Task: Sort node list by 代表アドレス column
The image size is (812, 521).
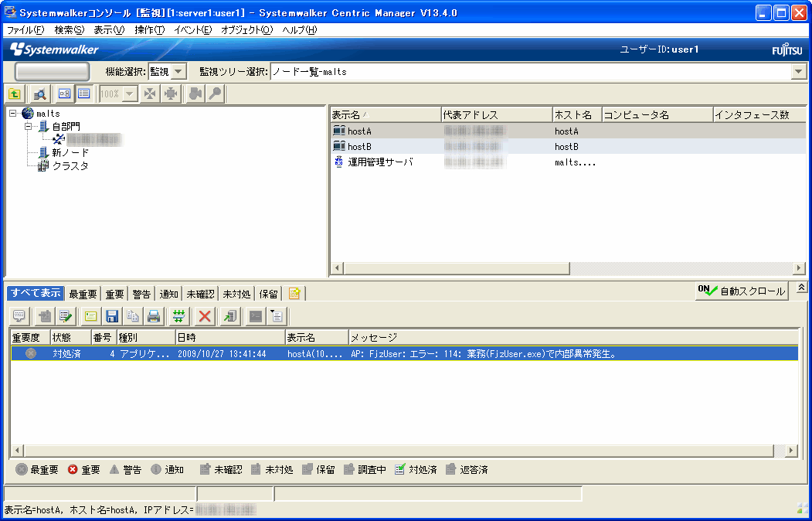Action: pyautogui.click(x=497, y=115)
